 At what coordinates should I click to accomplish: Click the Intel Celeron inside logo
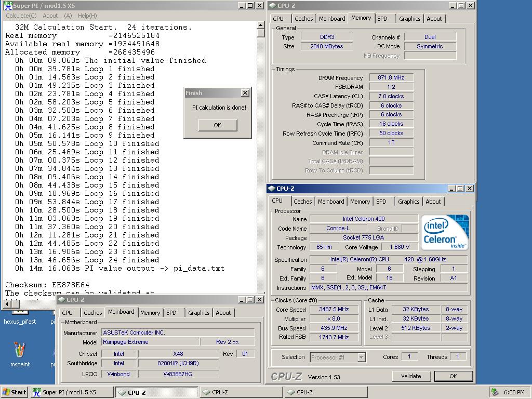445,232
